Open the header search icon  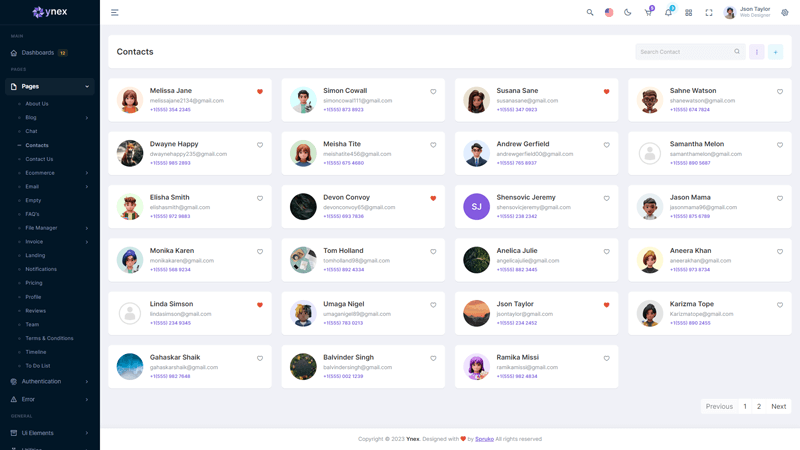(590, 13)
